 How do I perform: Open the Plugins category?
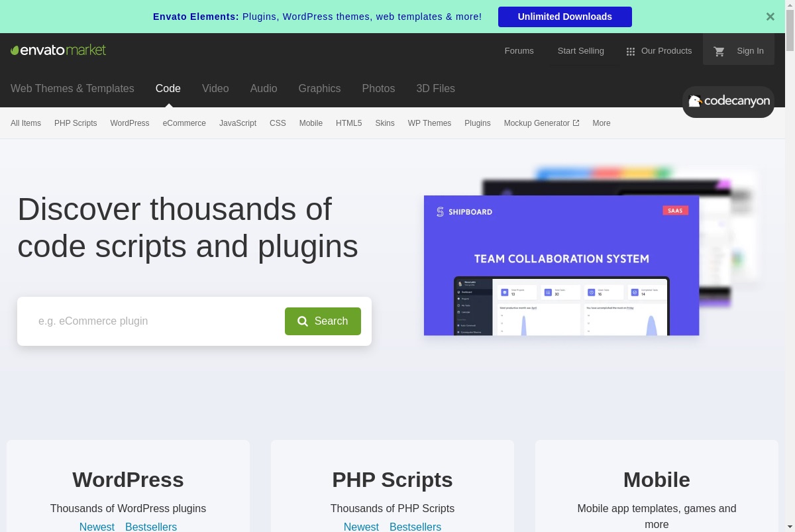click(478, 123)
